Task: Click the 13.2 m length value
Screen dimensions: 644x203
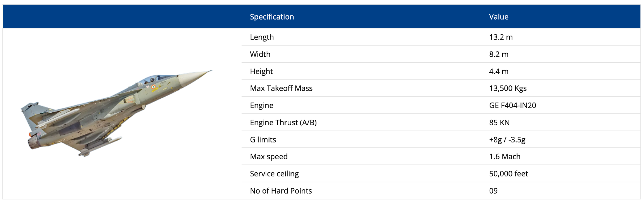Action: (500, 37)
